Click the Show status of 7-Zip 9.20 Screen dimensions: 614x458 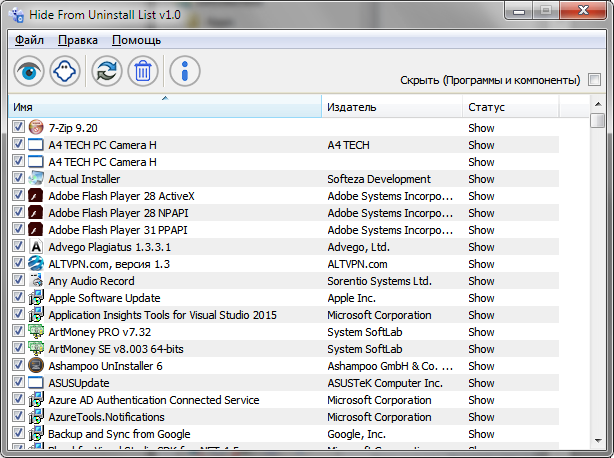tap(481, 128)
